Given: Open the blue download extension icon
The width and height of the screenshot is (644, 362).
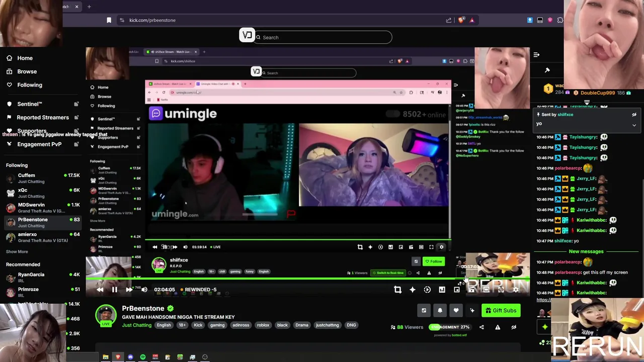Looking at the screenshot, I should pos(530,20).
